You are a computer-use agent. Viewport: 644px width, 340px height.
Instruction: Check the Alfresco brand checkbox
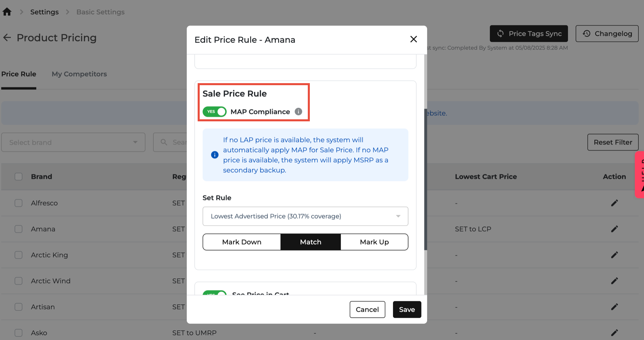(x=19, y=203)
